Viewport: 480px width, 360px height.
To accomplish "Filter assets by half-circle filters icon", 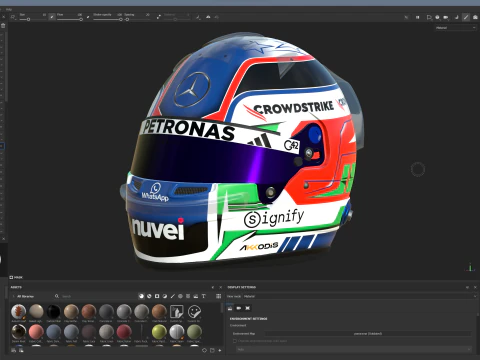I will click(x=165, y=296).
